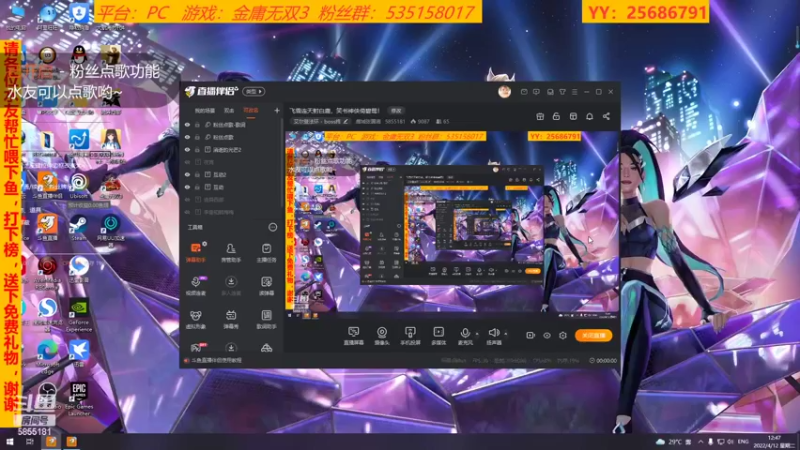Click the pencil edit icon beside the game category
The height and width of the screenshot is (450, 800).
click(x=345, y=121)
